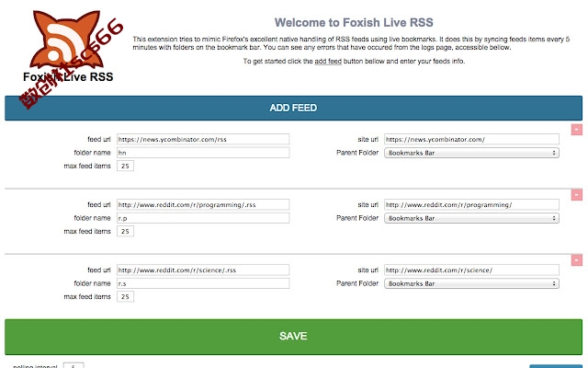Click the green SAVE button
Screen dimensions: 588x368
click(x=293, y=337)
